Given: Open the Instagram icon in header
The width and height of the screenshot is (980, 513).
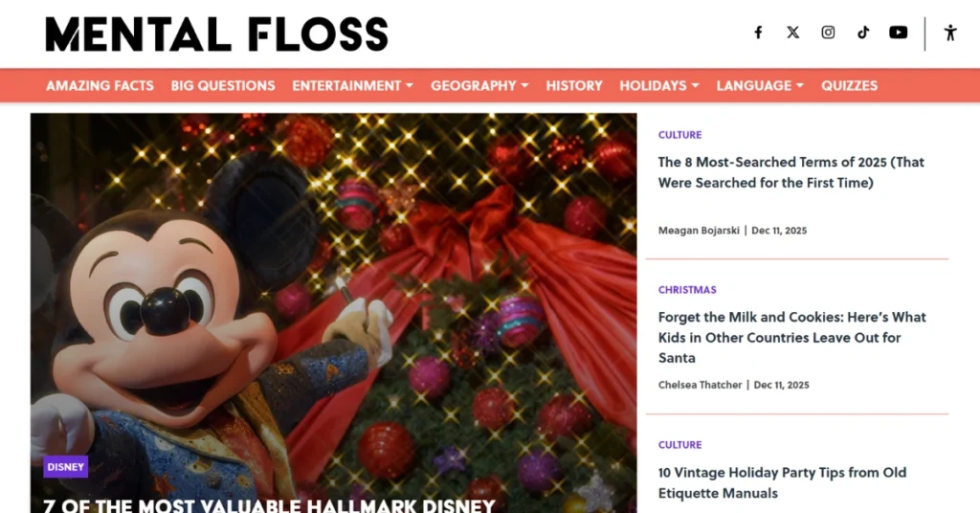Looking at the screenshot, I should tap(828, 33).
